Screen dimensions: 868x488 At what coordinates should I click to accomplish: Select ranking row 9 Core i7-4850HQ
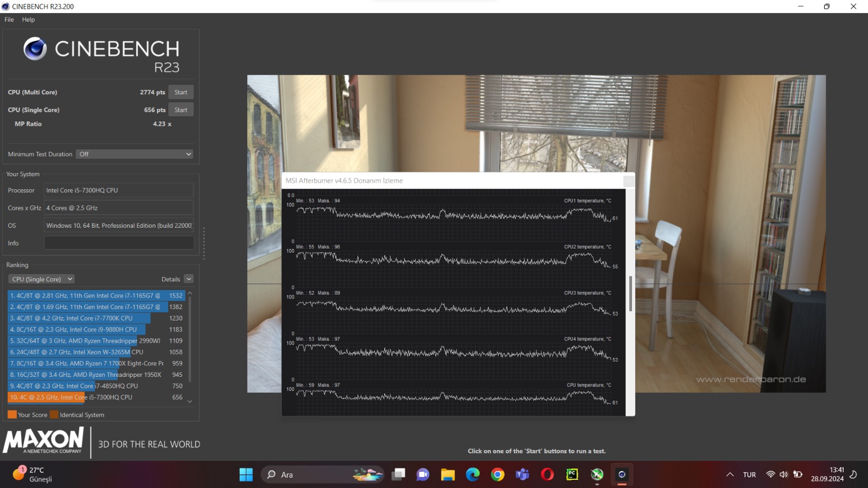(x=97, y=386)
